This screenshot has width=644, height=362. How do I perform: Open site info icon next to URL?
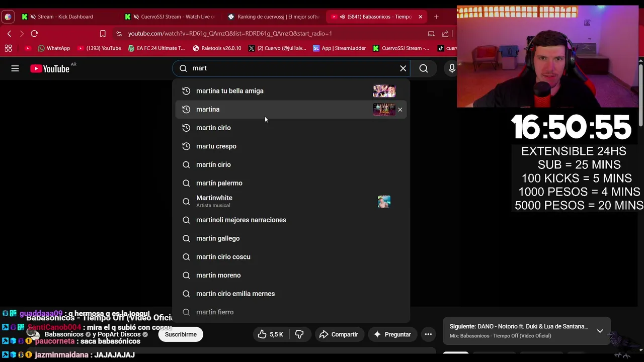coord(119,34)
